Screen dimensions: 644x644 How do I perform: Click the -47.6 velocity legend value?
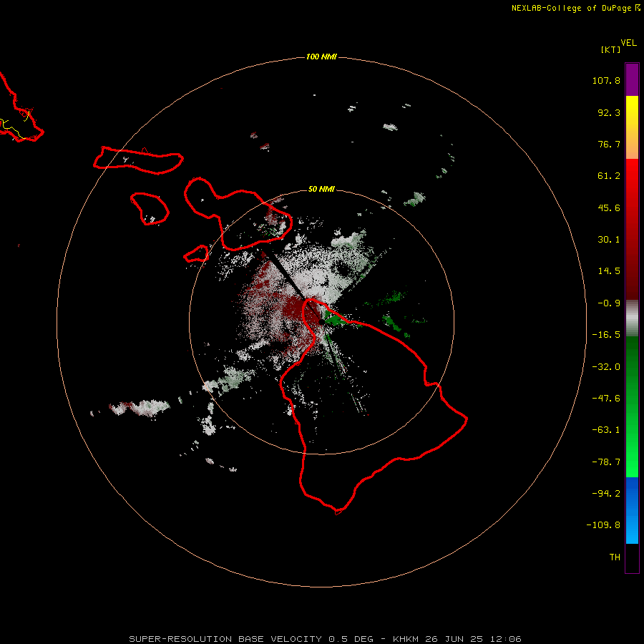coord(606,399)
